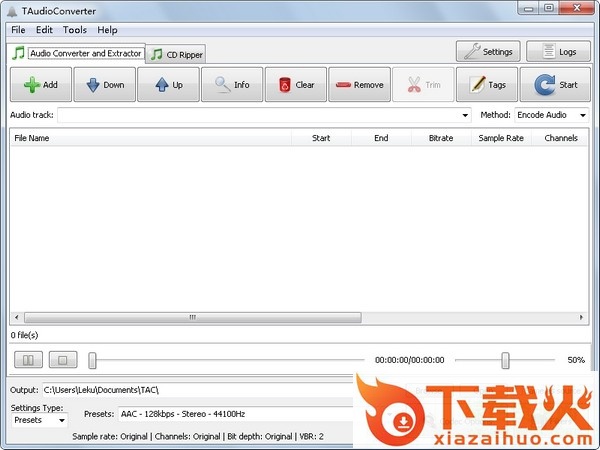Click the volume slider handle at 50%
Image resolution: width=600 pixels, height=450 pixels.
(505, 360)
